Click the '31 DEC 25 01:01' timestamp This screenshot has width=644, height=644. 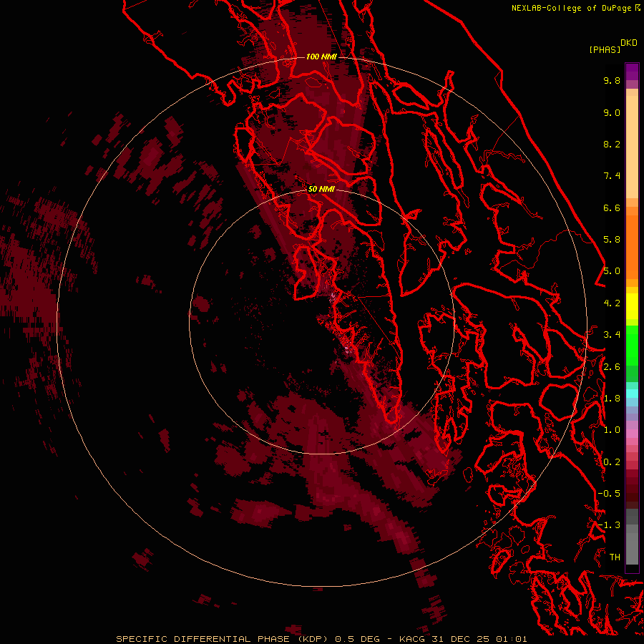point(479,639)
